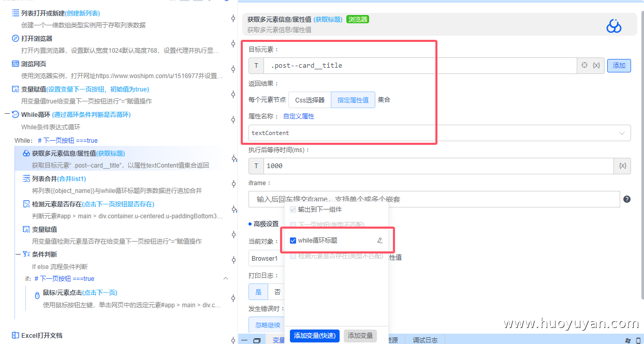Collapse the While循环 block

click(x=7, y=114)
